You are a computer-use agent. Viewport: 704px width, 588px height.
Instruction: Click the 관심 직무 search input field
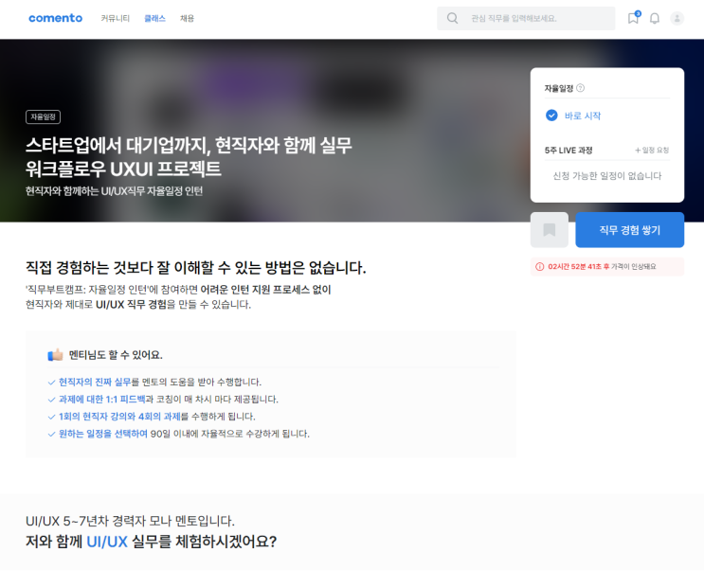[535, 18]
